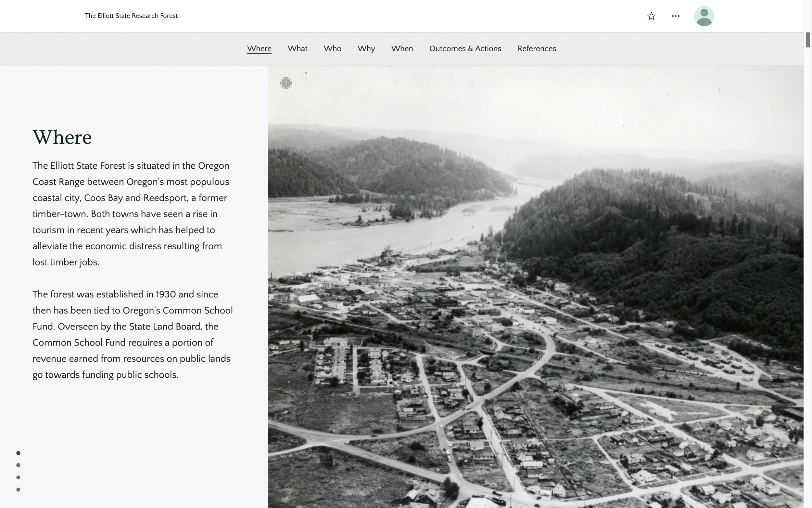Image resolution: width=812 pixels, height=508 pixels.
Task: Open Outcomes & Actions section
Action: (x=465, y=49)
